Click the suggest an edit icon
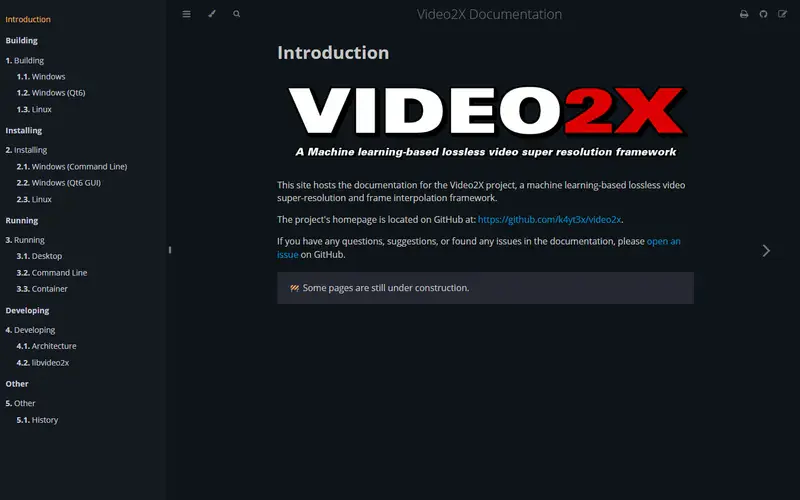Image resolution: width=800 pixels, height=500 pixels. tap(782, 14)
